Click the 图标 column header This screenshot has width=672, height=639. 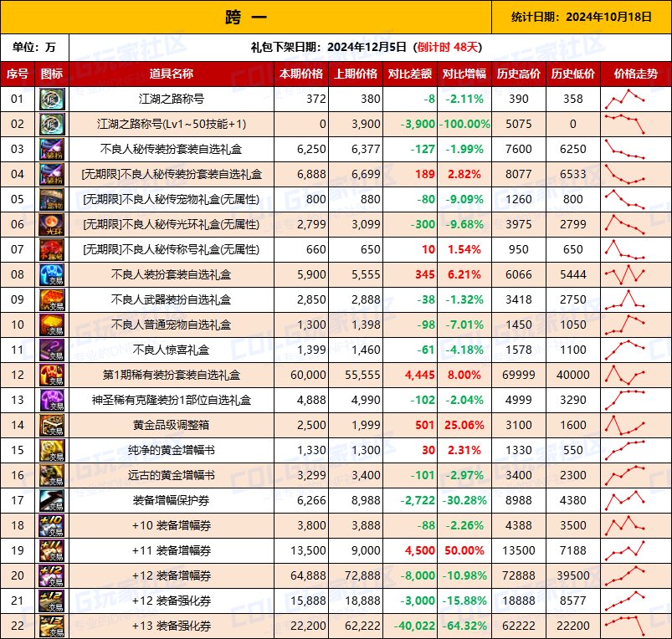[52, 74]
